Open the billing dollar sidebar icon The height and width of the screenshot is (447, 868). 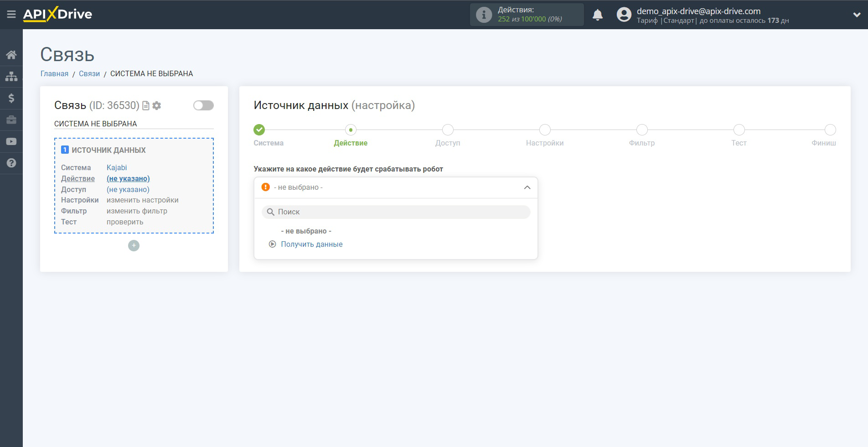(11, 98)
